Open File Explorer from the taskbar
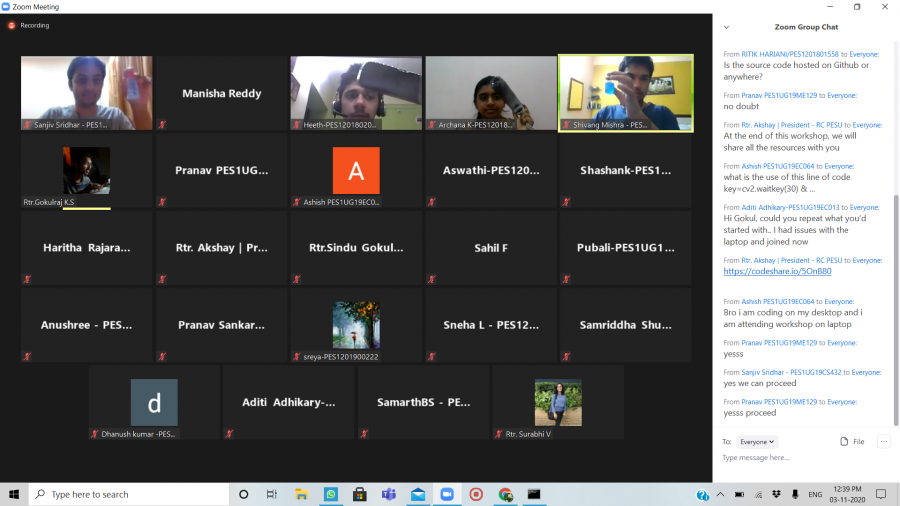This screenshot has width=900, height=506. (302, 494)
